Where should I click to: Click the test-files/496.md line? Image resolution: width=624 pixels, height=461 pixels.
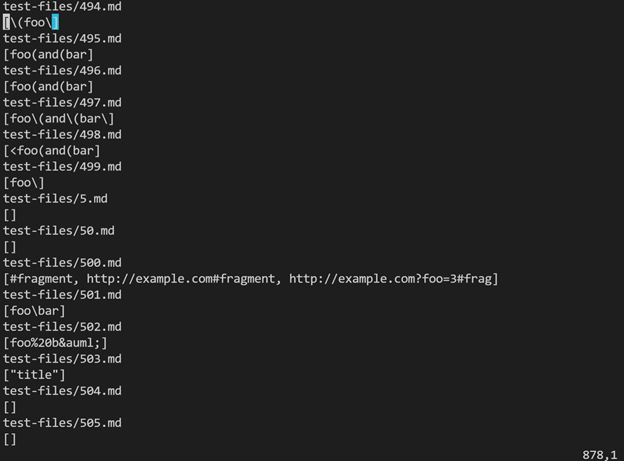[x=62, y=70]
